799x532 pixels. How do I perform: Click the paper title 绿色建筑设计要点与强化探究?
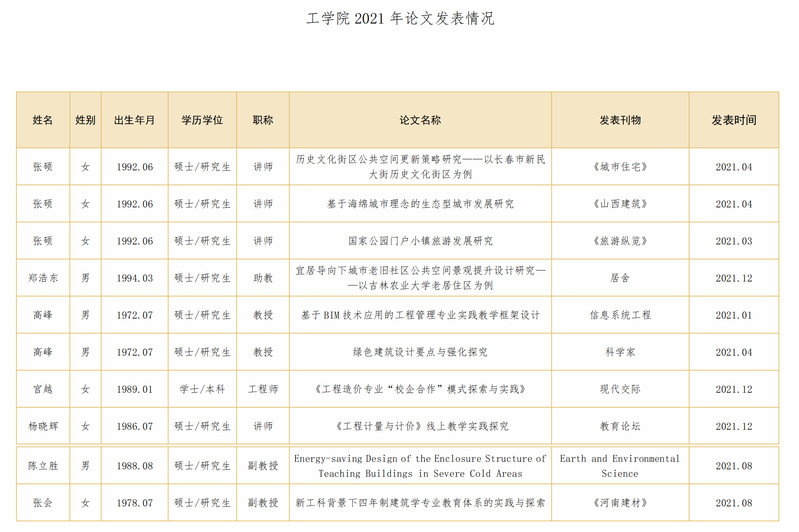[420, 352]
